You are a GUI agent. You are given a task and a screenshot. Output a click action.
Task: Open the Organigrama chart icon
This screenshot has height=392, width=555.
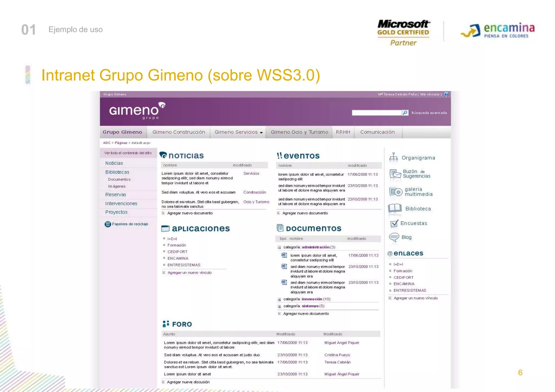tap(393, 157)
